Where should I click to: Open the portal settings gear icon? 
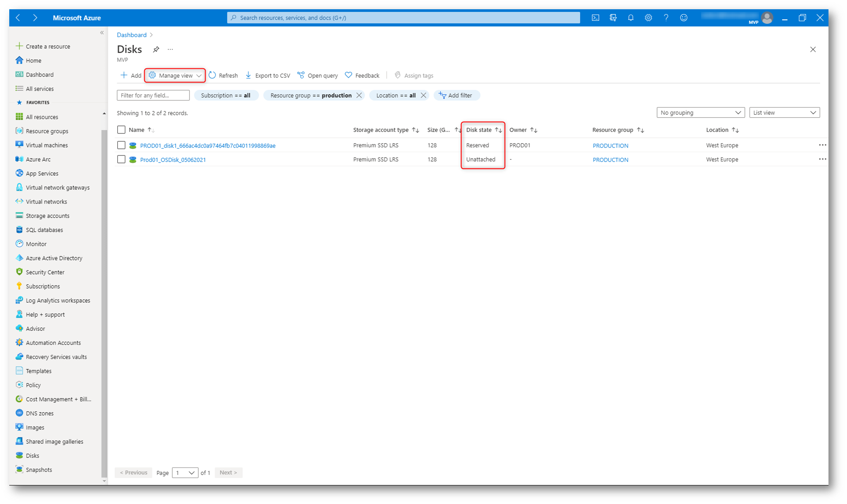pyautogui.click(x=648, y=18)
